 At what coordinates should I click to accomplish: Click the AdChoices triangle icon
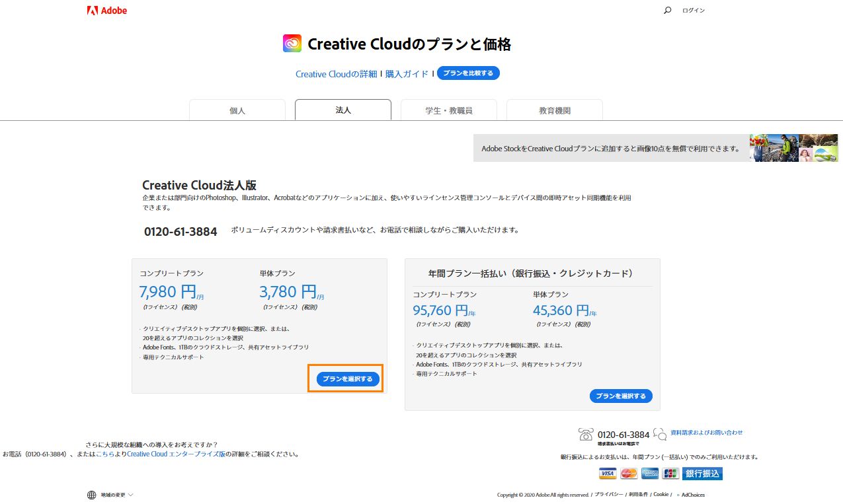click(678, 495)
